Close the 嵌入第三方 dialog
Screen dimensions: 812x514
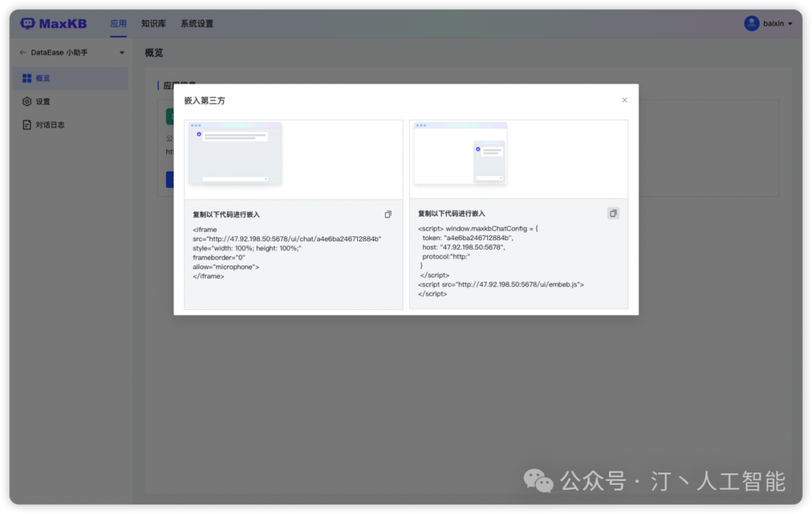(625, 100)
